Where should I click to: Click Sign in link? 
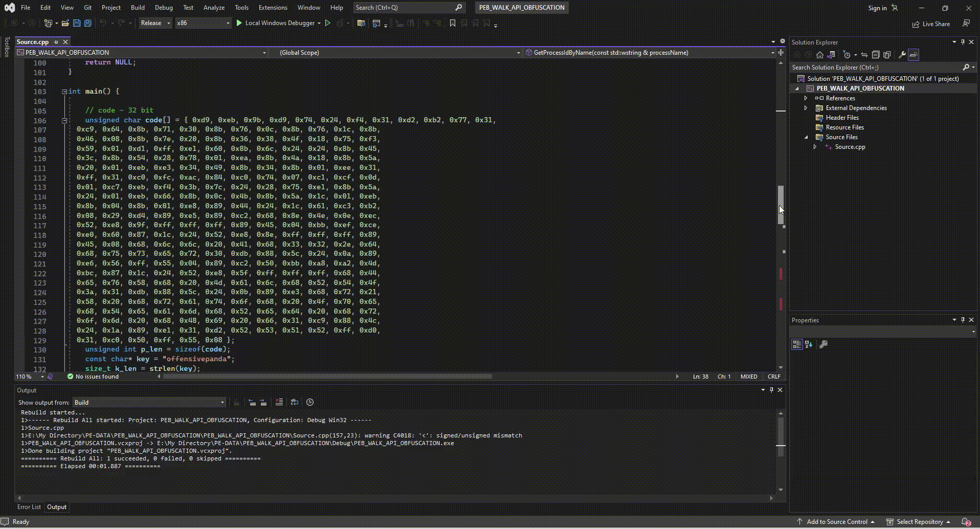877,8
